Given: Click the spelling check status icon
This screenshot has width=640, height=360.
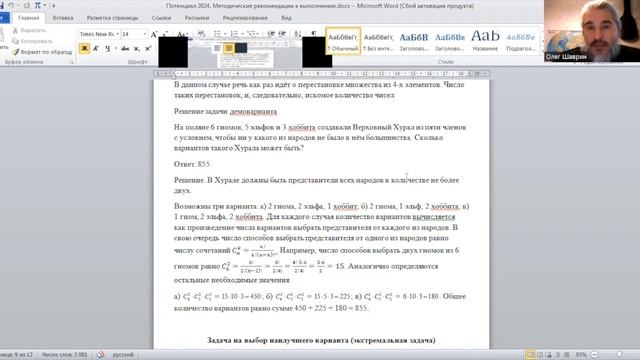Looking at the screenshot, I should [x=101, y=355].
